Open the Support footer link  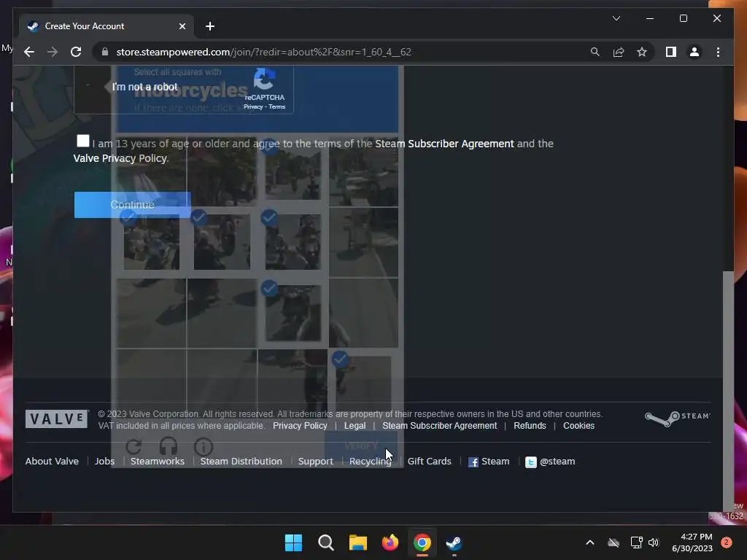[x=315, y=462]
